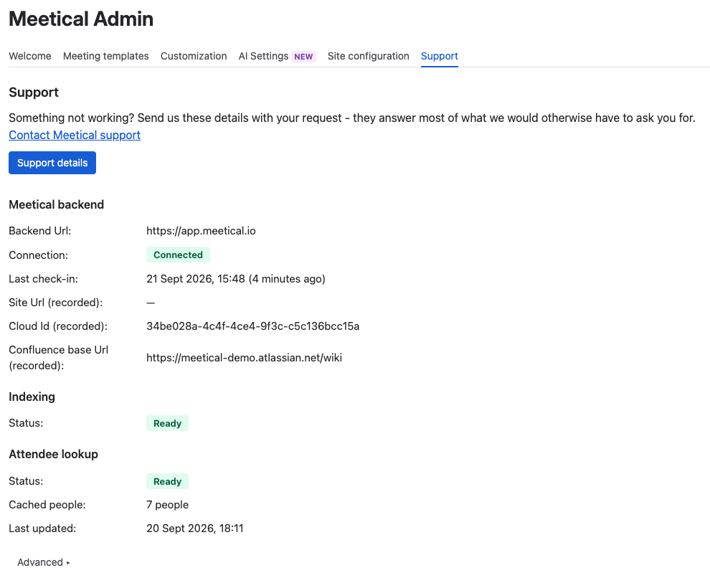Go to the Customization tab
Screen dimensions: 710x588
click(x=194, y=56)
